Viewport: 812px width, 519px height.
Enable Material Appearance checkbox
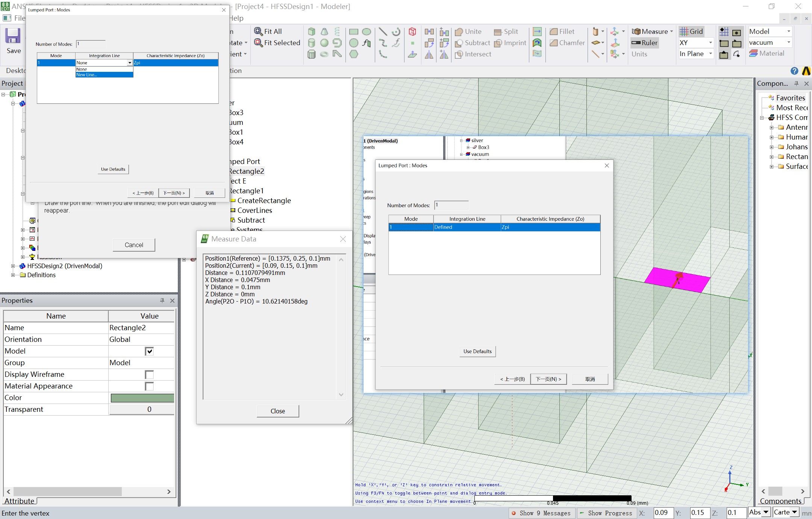pyautogui.click(x=149, y=386)
